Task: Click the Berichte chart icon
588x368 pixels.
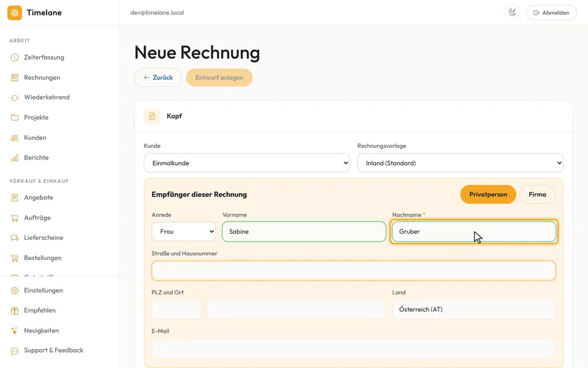Action: click(x=15, y=158)
